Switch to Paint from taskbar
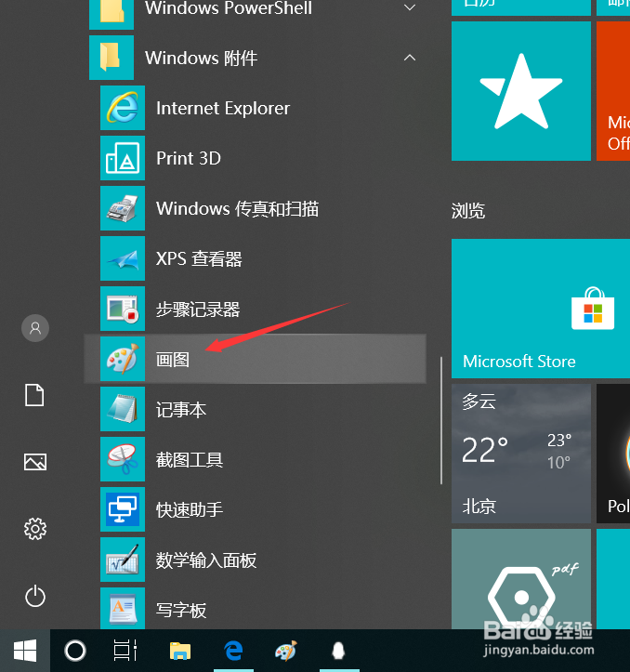Viewport: 630px width, 672px height. click(286, 651)
